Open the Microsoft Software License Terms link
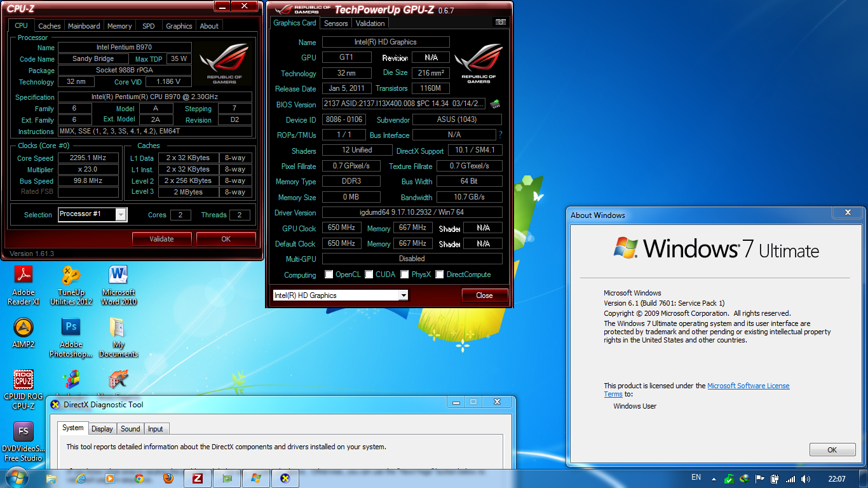Viewport: 868px width, 488px height. click(x=748, y=386)
